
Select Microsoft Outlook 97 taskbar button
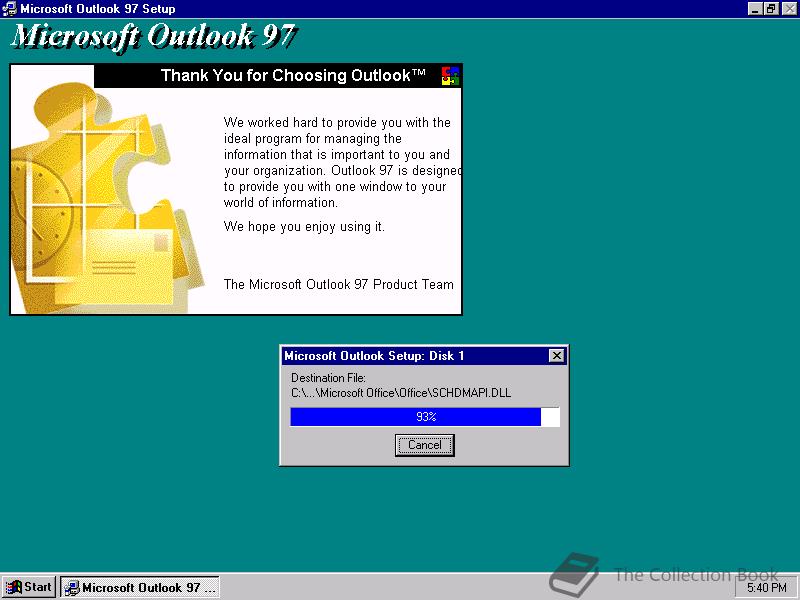(140, 587)
